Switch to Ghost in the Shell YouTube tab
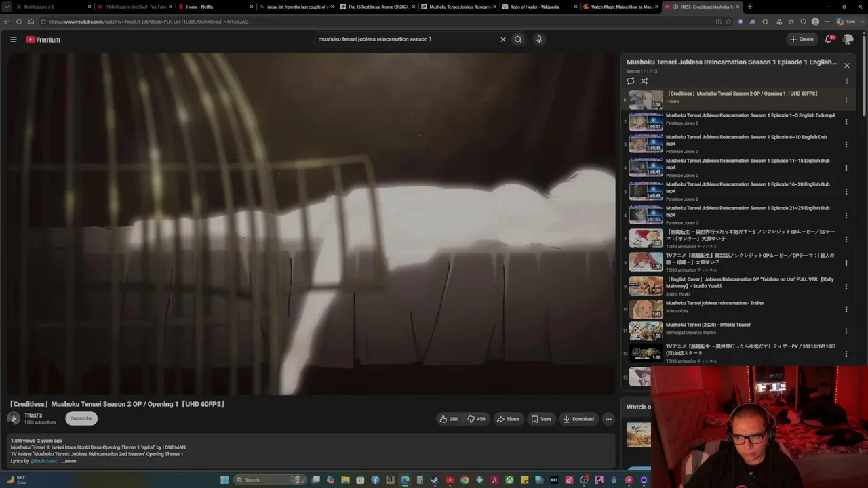The width and height of the screenshot is (868, 488). tap(135, 7)
